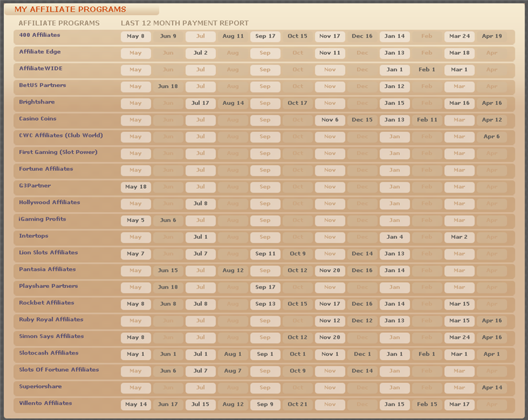Click the Casino Coins program link
Viewport: 528px width, 420px height.
38,119
